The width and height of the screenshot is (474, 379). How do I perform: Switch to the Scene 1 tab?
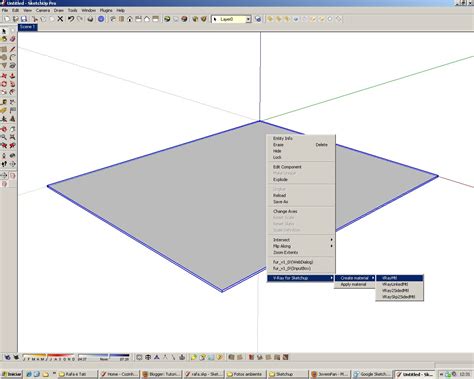pos(27,27)
